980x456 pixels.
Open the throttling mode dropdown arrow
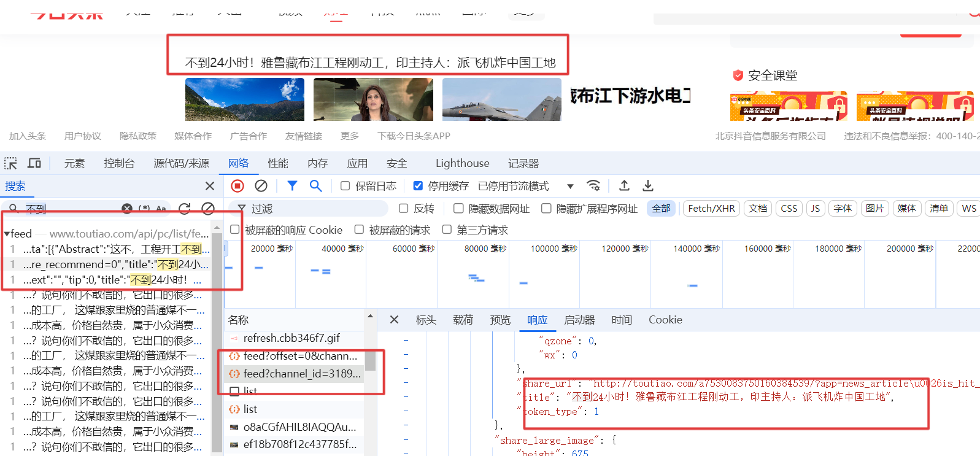[570, 186]
